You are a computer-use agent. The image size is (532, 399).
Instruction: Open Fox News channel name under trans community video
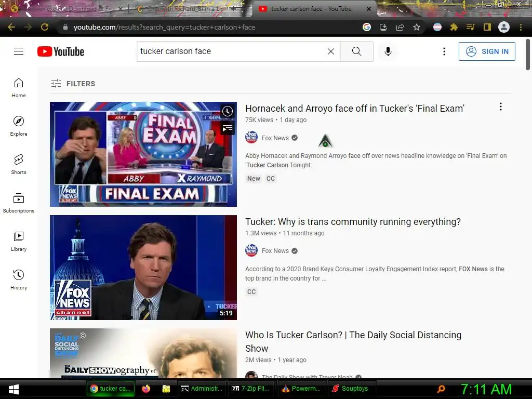click(x=275, y=251)
